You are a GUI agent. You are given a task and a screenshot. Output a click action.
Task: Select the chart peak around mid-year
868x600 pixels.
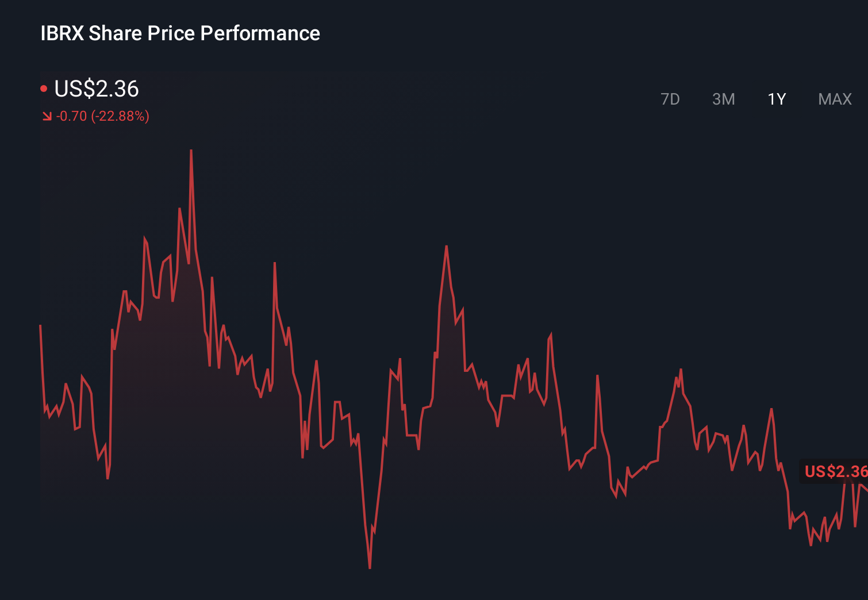447,245
